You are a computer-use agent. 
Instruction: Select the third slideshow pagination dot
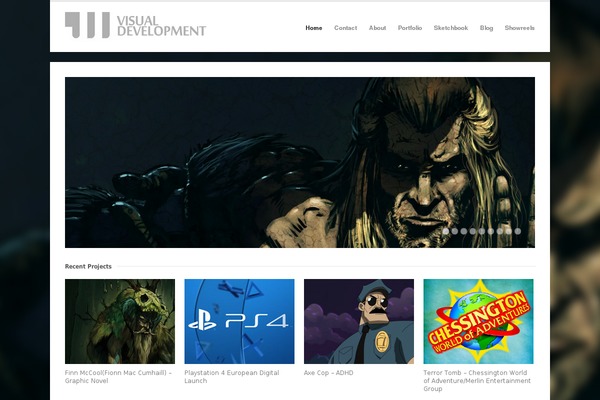click(464, 231)
